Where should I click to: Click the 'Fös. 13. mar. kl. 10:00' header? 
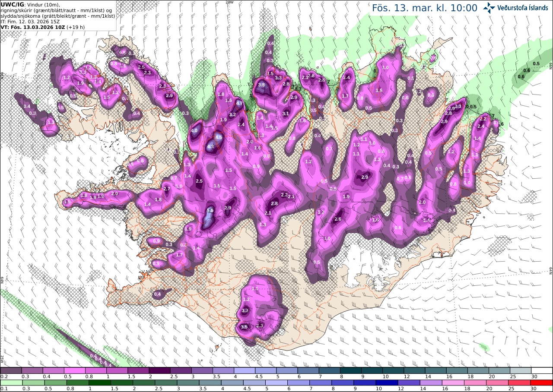[x=425, y=8]
